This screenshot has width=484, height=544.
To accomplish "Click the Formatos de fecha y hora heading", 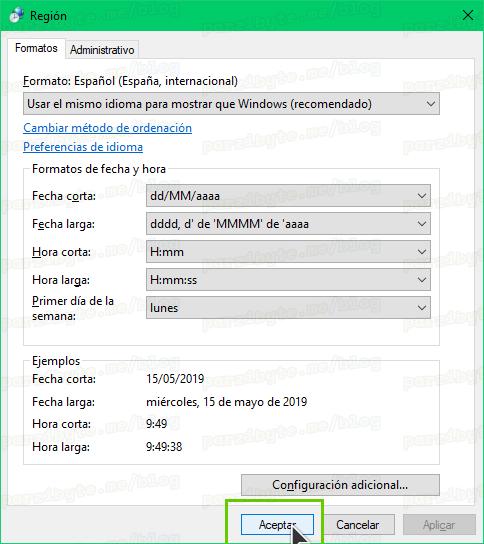I will click(x=99, y=169).
